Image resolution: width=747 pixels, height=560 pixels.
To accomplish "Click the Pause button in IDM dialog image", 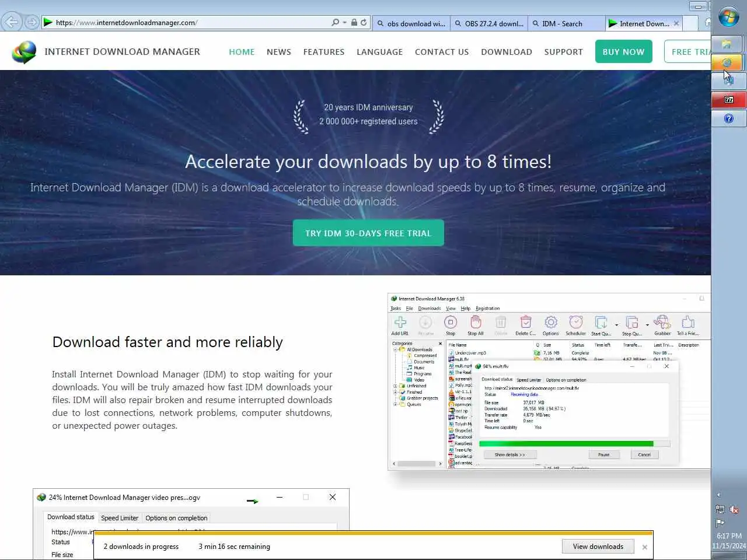I will click(604, 455).
